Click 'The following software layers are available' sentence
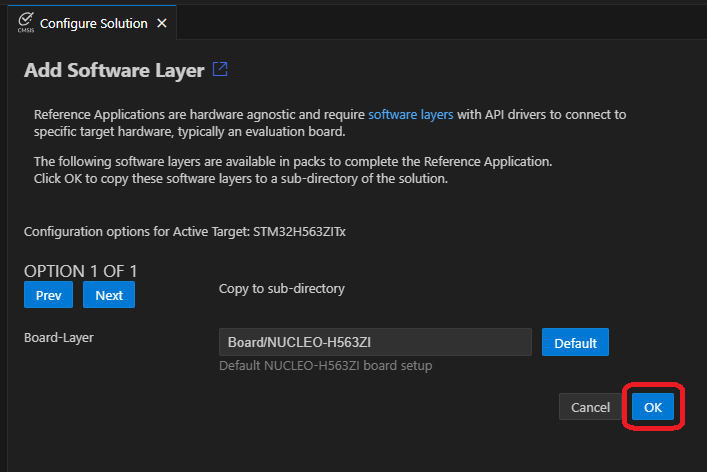 coord(293,161)
